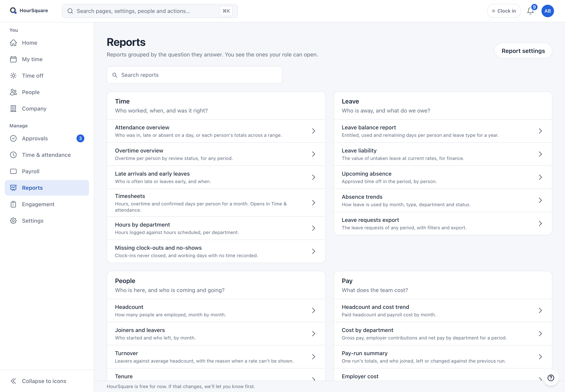This screenshot has height=392, width=565.
Task: Open Upcoming absence report
Action: [443, 177]
